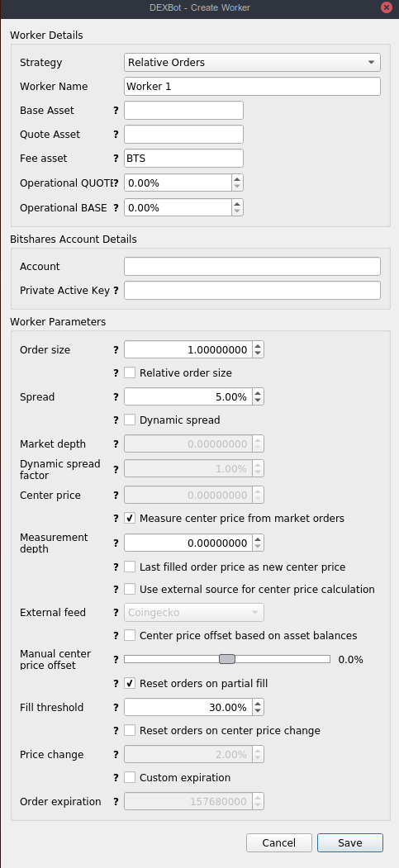Uncheck Measure center price from market orders
This screenshot has height=868, width=399.
[x=130, y=518]
